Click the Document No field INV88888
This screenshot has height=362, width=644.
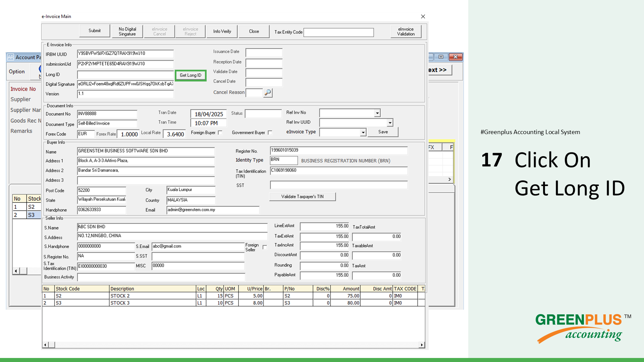107,114
